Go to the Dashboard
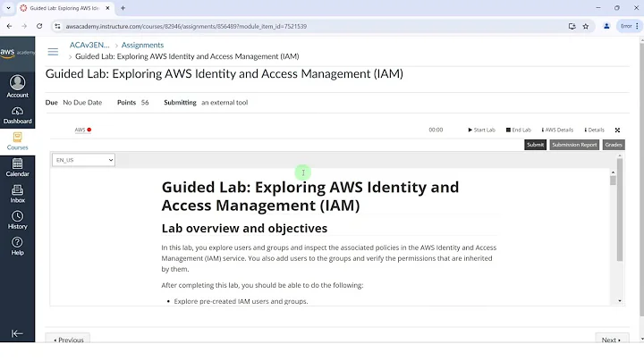This screenshot has width=644, height=361. tap(17, 115)
